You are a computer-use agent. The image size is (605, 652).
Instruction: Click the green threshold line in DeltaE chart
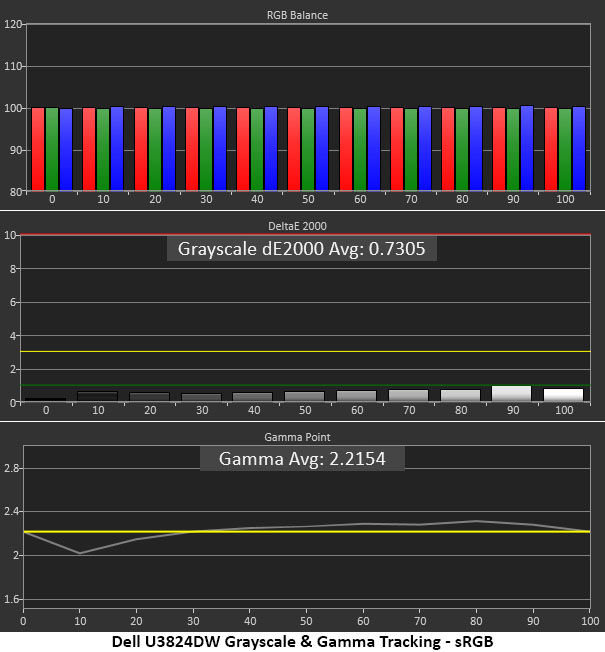coord(305,385)
